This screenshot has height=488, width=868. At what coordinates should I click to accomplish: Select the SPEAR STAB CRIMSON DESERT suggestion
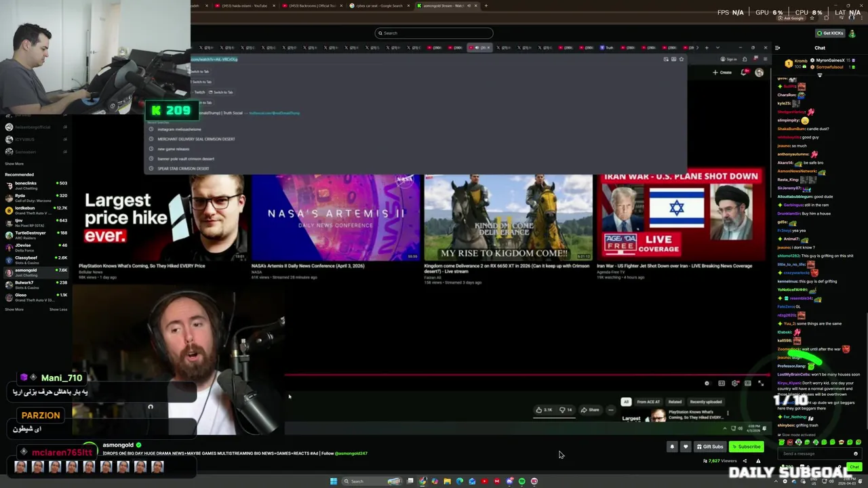click(183, 168)
